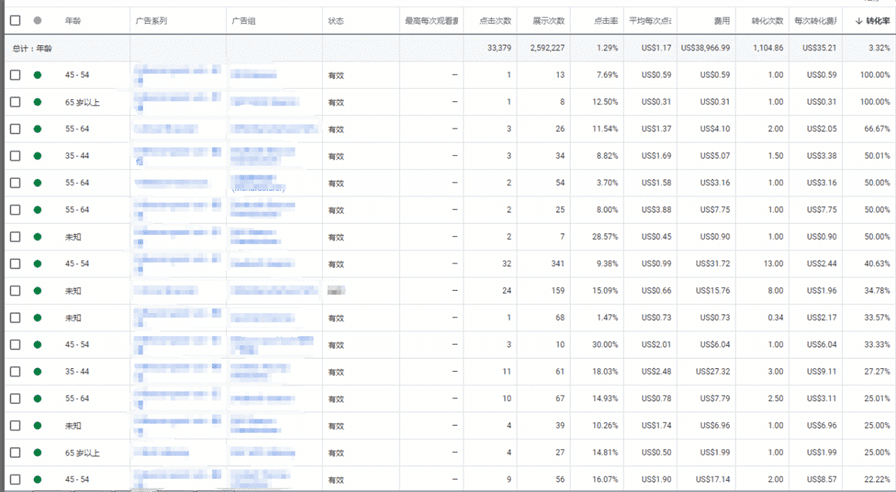Click the status dot in the 34.78% row
This screenshot has width=896, height=492.
[38, 291]
